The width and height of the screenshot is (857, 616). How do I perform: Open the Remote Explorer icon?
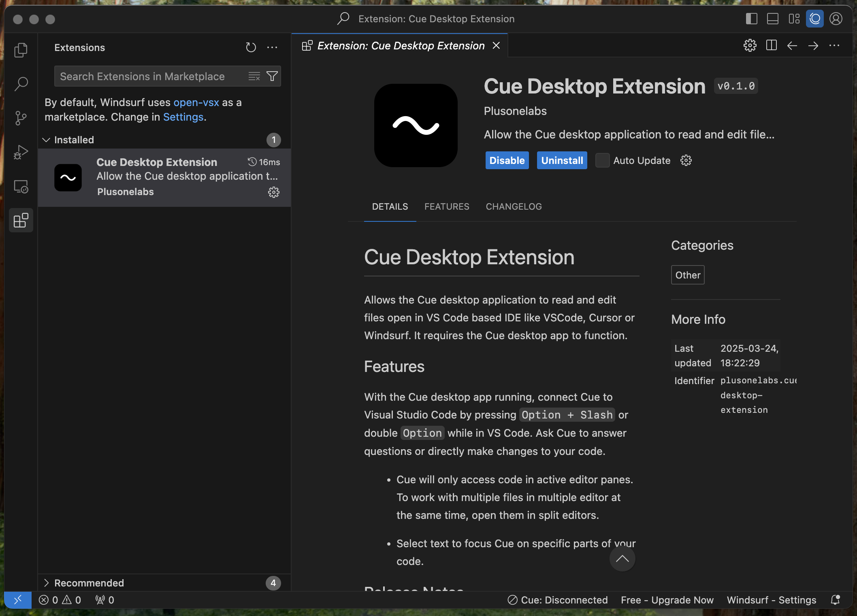tap(21, 186)
